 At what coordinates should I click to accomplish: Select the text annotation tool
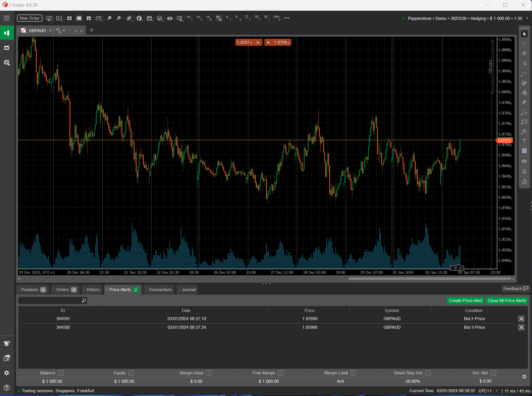(524, 141)
